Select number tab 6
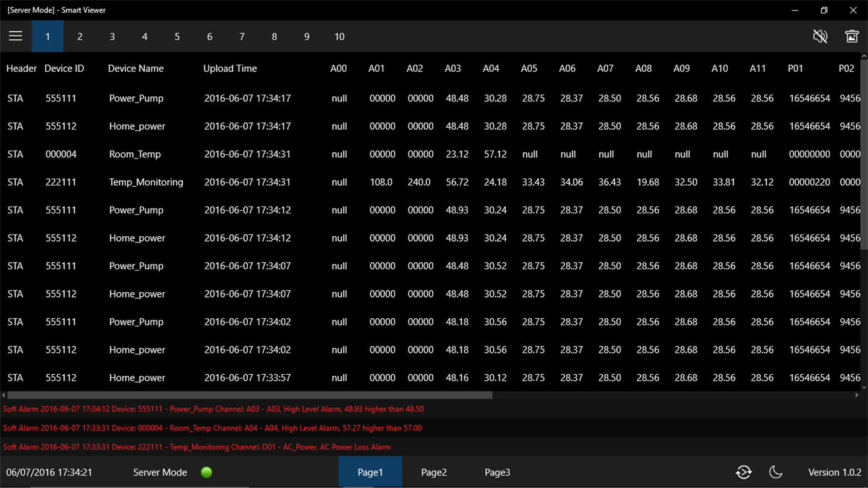The image size is (868, 488). tap(210, 36)
